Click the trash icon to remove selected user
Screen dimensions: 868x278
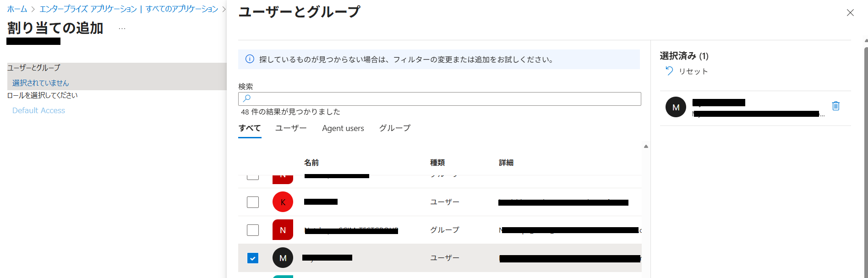pos(835,106)
